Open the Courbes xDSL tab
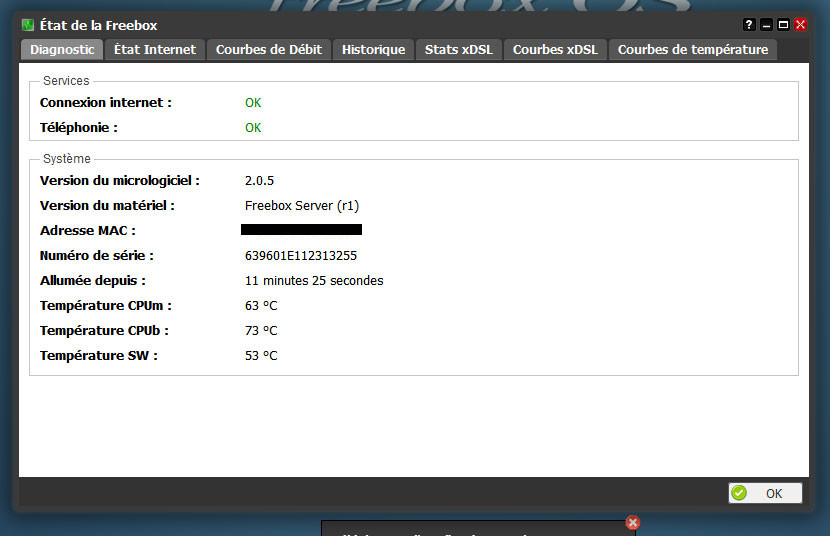The height and width of the screenshot is (536, 830). pos(555,50)
